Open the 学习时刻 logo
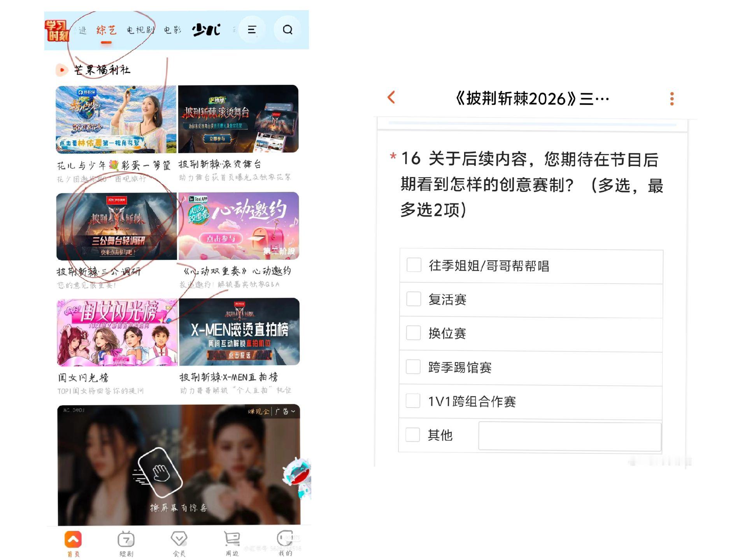The height and width of the screenshot is (560, 747). [57, 30]
